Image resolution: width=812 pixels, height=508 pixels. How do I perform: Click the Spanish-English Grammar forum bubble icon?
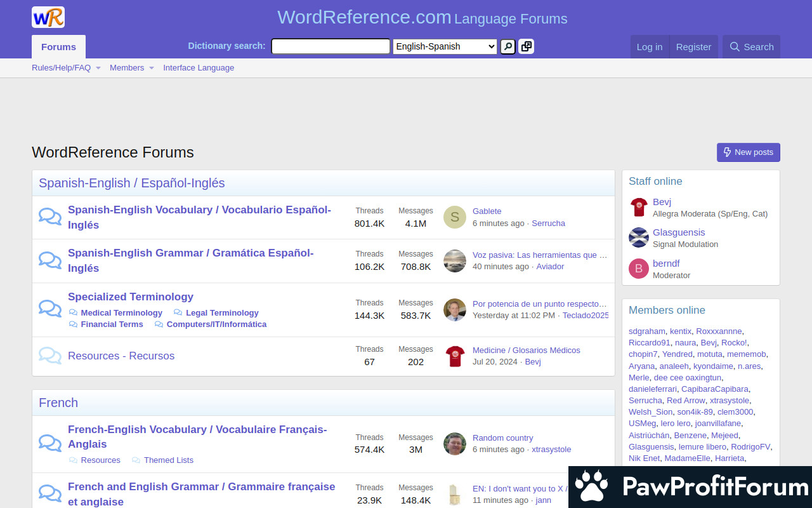pos(50,260)
